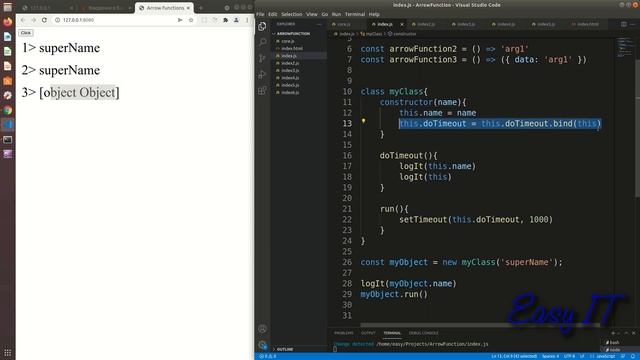This screenshot has height=360, width=640.
Task: Switch to the Problems panel tab
Action: coord(344,333)
